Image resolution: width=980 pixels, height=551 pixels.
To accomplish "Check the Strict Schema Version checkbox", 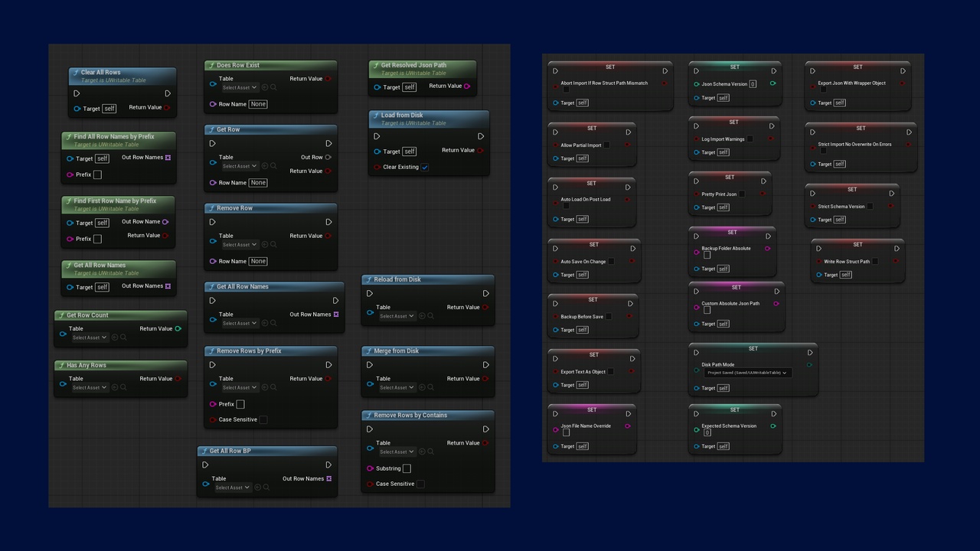I will (x=870, y=206).
